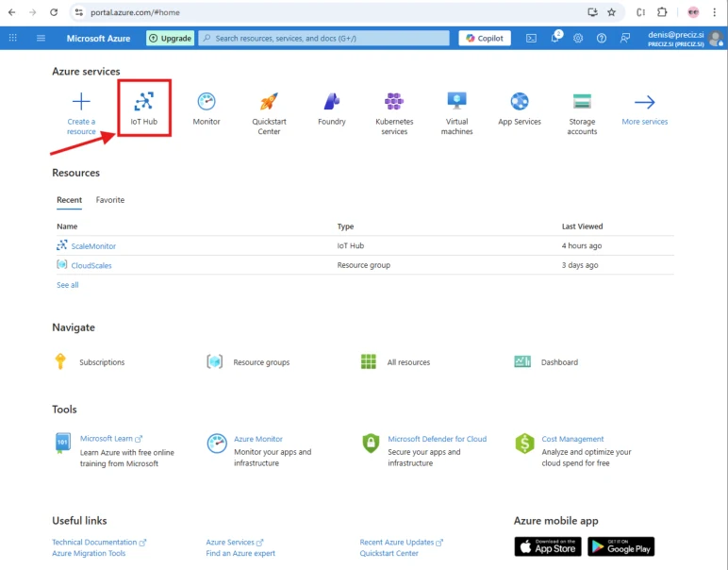The height and width of the screenshot is (570, 728).
Task: Click the App Store download badge
Action: [x=548, y=546]
